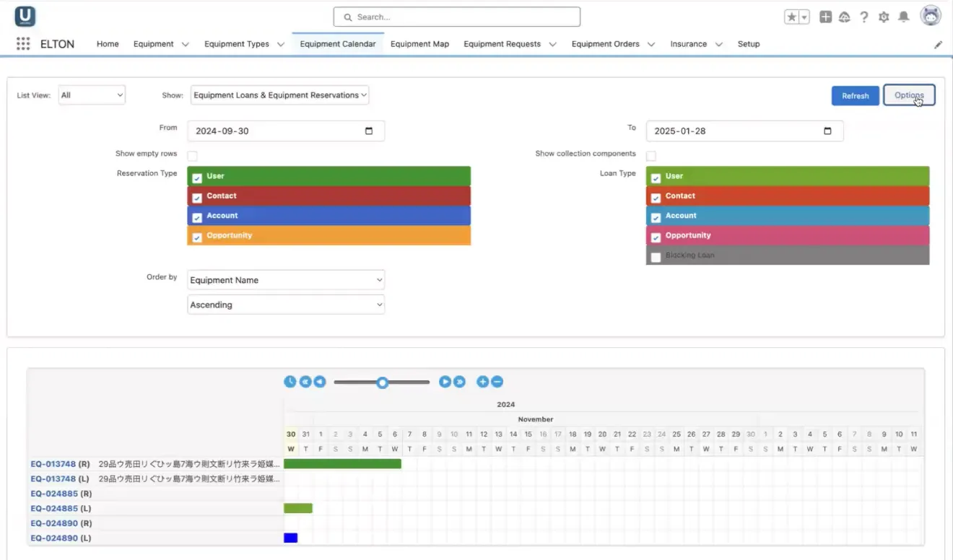Click the step forward arrow on timeline

tap(445, 382)
